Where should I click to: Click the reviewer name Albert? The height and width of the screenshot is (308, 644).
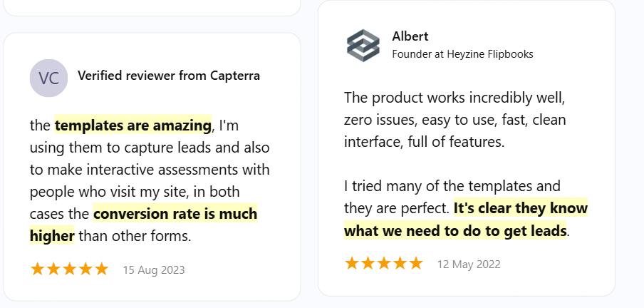tap(410, 36)
